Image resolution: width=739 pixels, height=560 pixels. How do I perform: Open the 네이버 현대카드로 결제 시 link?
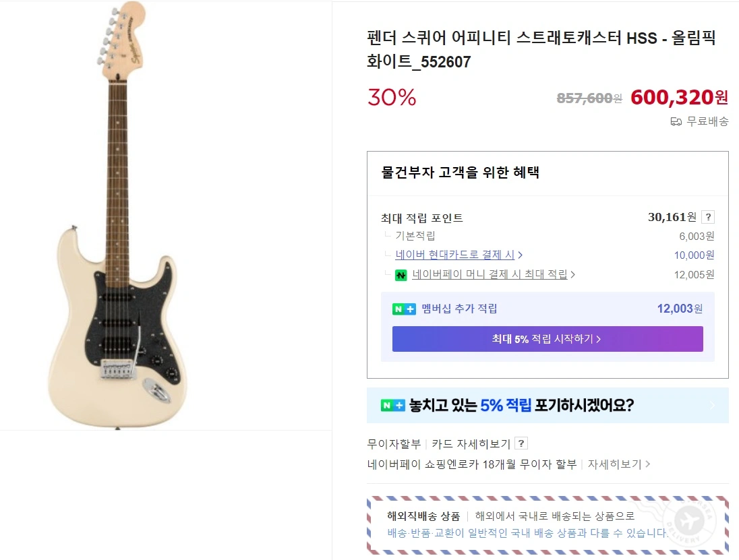point(454,255)
